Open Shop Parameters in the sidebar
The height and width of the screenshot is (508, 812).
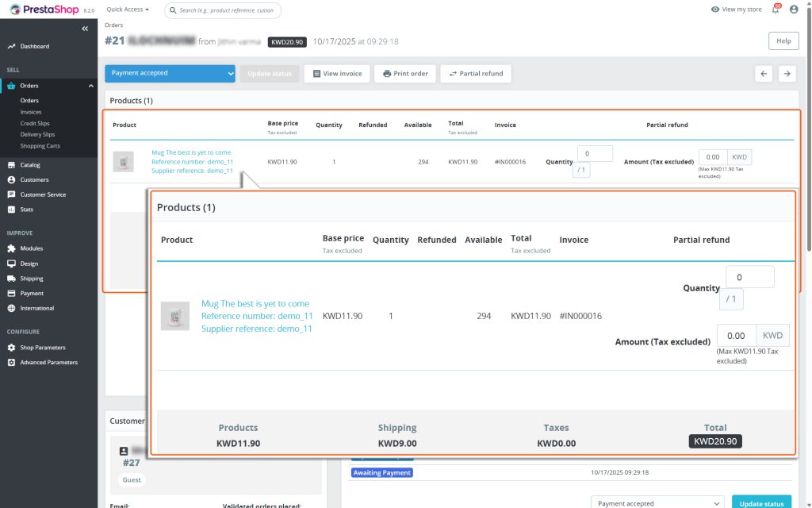click(x=43, y=348)
